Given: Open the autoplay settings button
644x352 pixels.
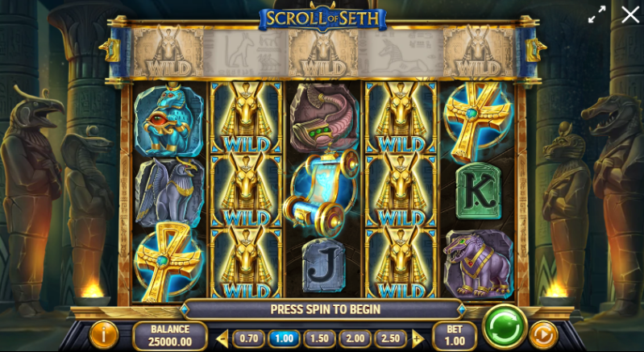Looking at the screenshot, I should 543,335.
